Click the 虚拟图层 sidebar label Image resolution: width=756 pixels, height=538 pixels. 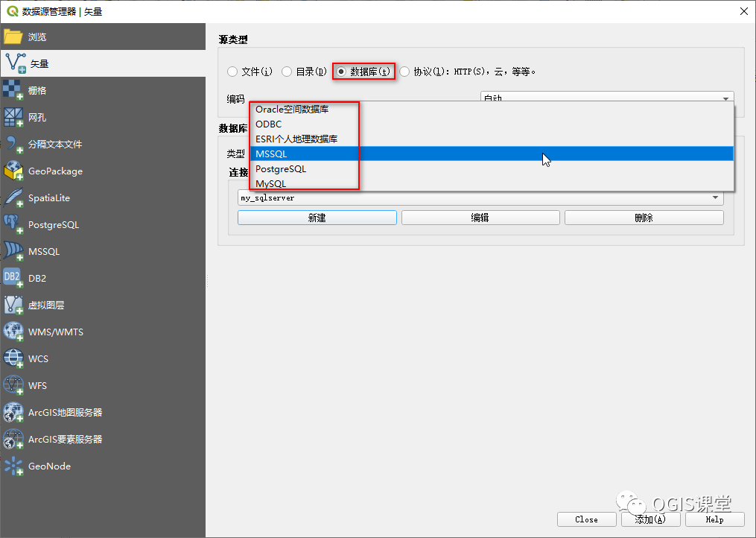pos(46,305)
